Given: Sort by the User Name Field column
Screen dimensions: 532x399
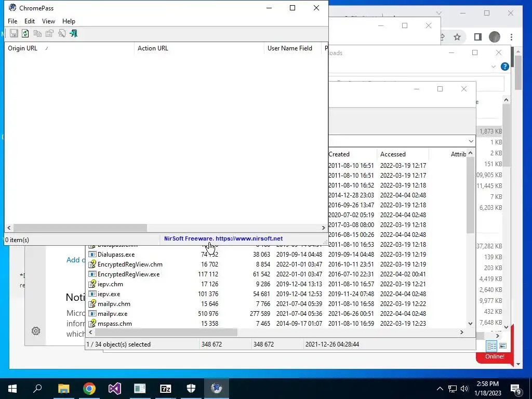Looking at the screenshot, I should (293, 48).
